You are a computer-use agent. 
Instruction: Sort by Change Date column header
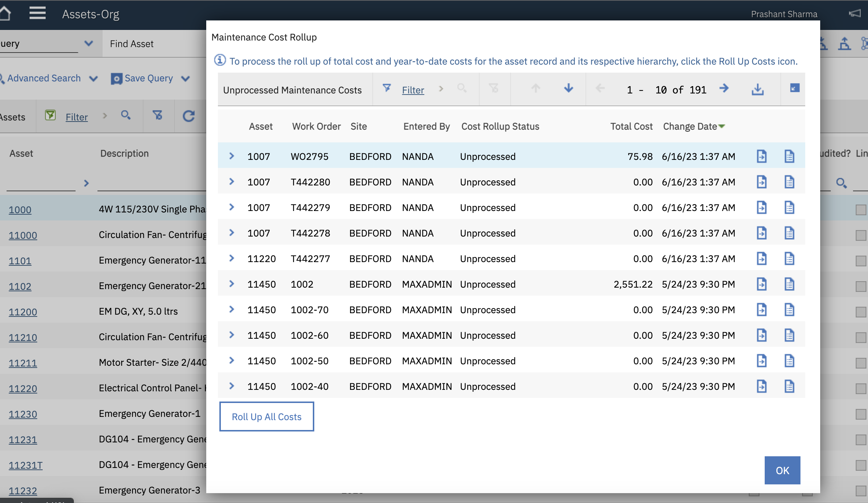tap(690, 126)
